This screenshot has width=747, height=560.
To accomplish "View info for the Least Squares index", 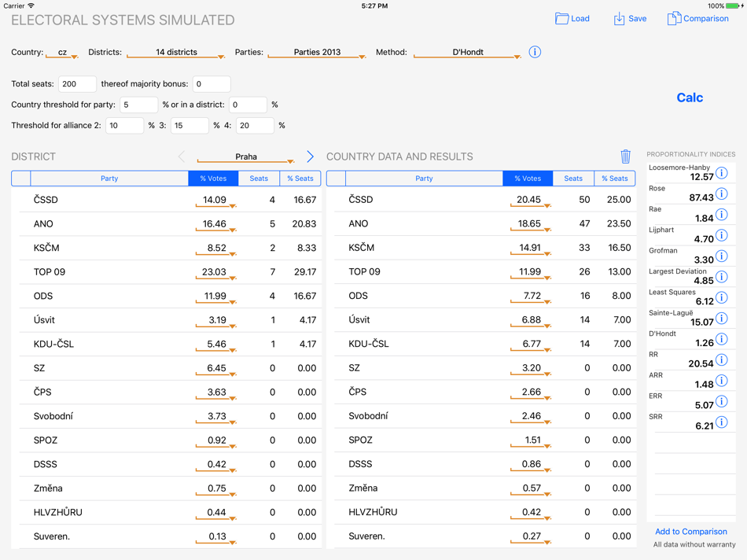I will [722, 297].
